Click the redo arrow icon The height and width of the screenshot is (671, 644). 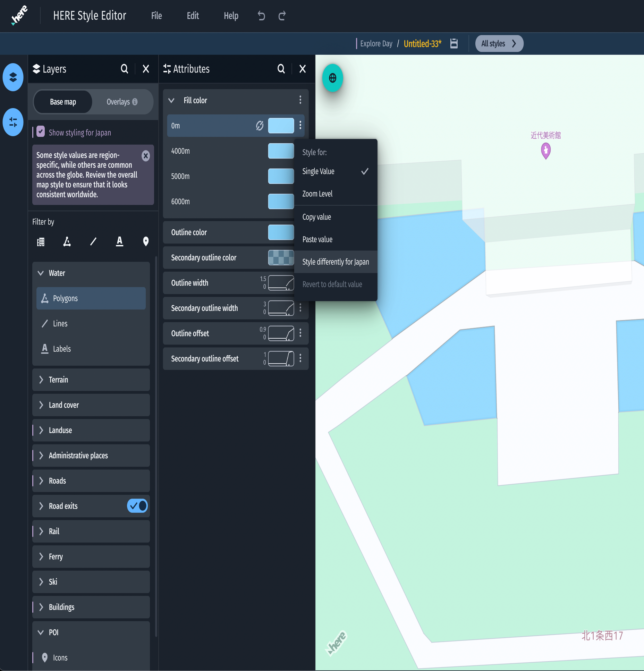point(282,16)
